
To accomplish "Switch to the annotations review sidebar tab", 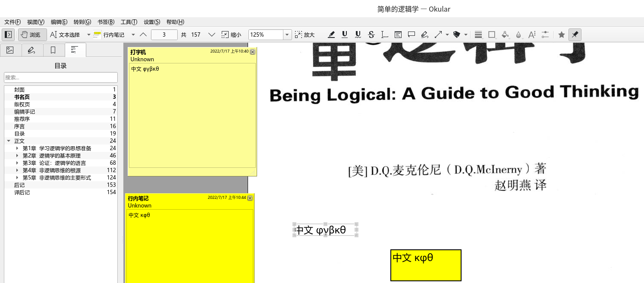I will (x=32, y=50).
